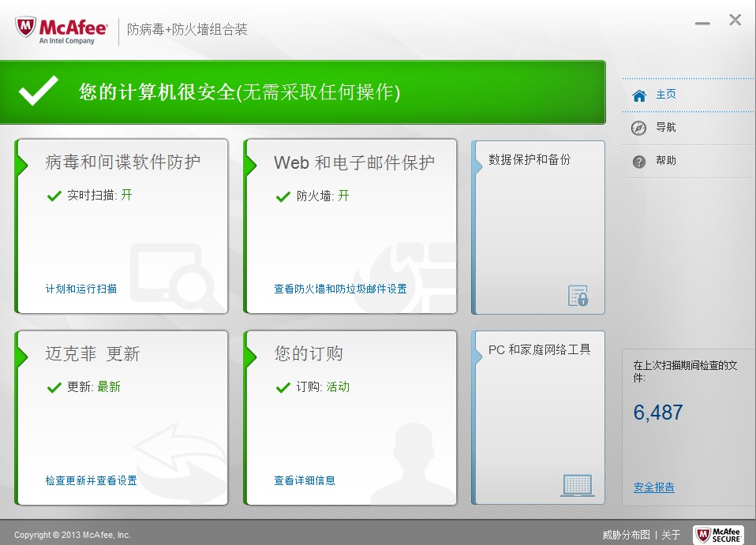Click the 关于 footer link

[671, 535]
